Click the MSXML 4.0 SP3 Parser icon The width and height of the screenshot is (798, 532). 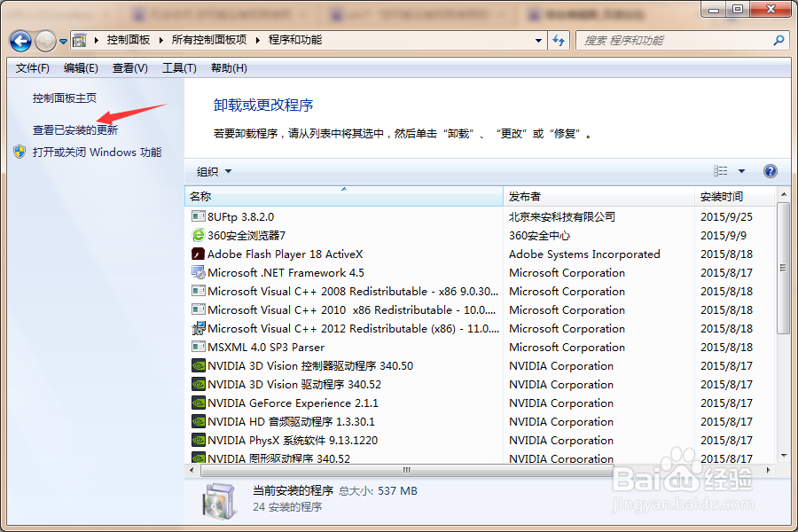(198, 347)
